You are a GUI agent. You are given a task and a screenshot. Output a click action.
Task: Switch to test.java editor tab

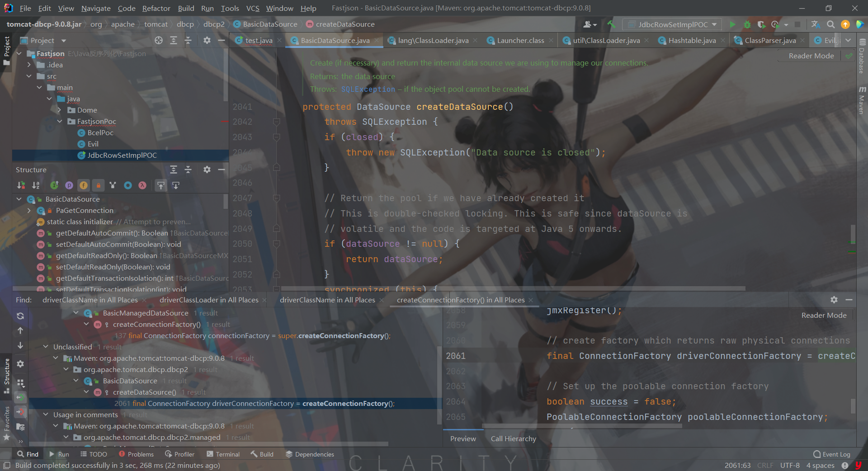click(x=258, y=40)
